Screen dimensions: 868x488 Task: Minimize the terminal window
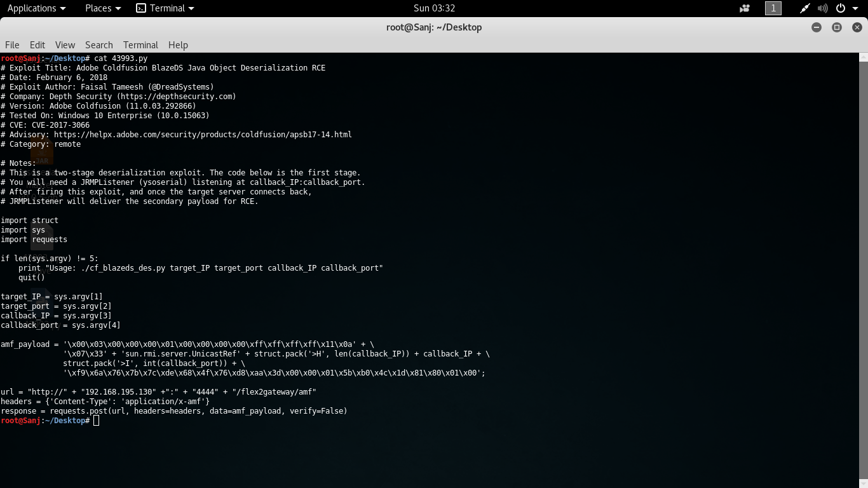tap(817, 27)
